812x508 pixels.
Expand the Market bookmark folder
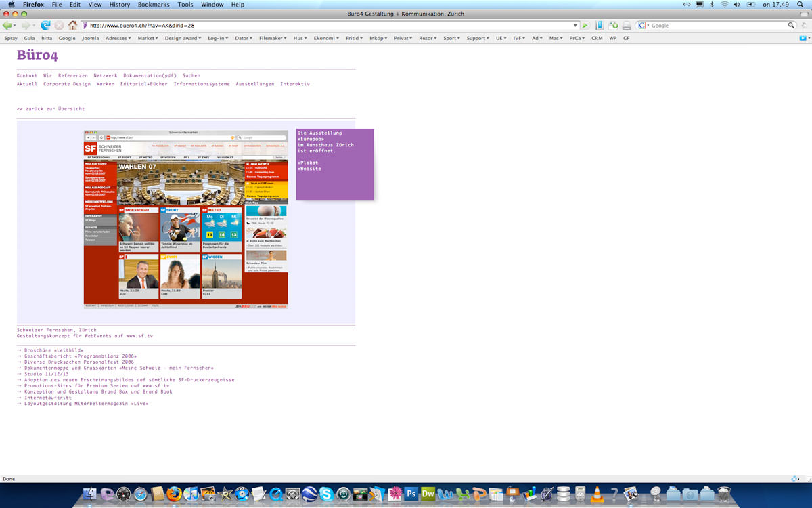(148, 38)
